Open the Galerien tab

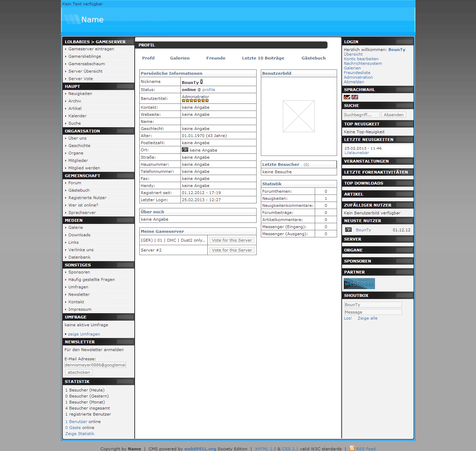pos(180,58)
